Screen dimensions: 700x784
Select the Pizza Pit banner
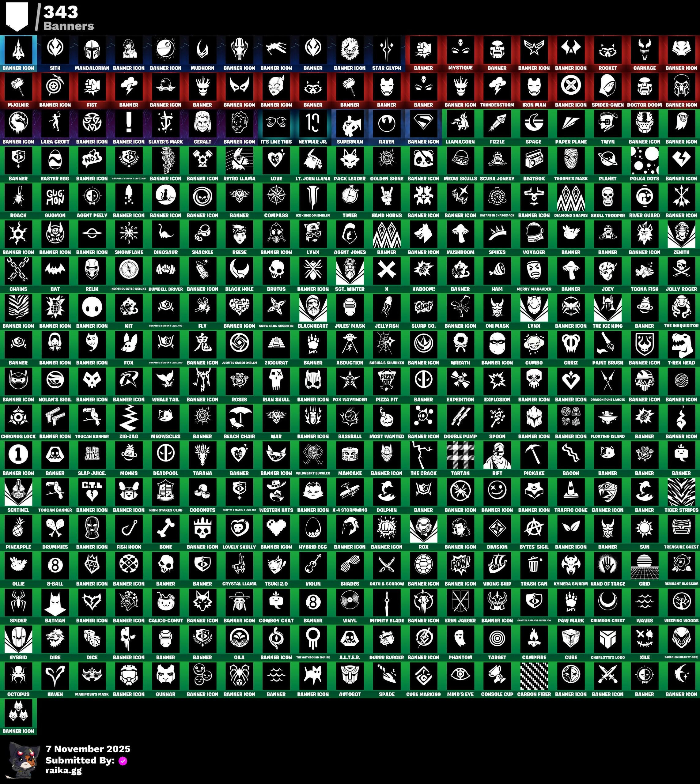387,381
